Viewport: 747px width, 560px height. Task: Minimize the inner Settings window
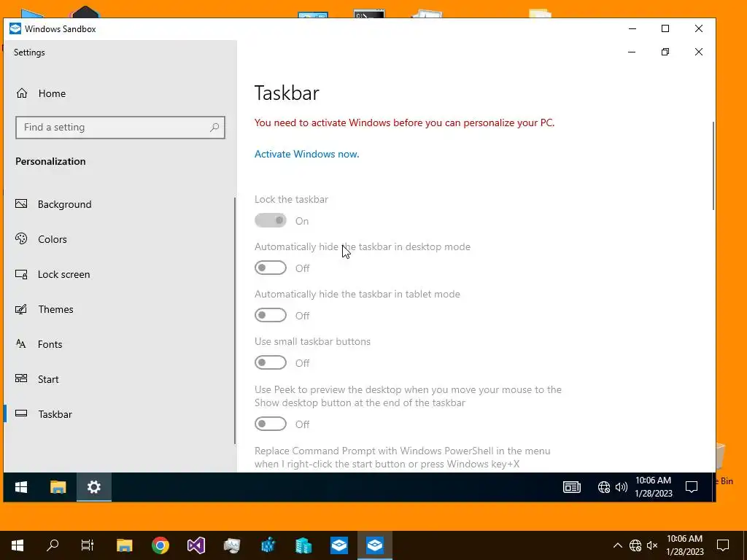(x=632, y=52)
